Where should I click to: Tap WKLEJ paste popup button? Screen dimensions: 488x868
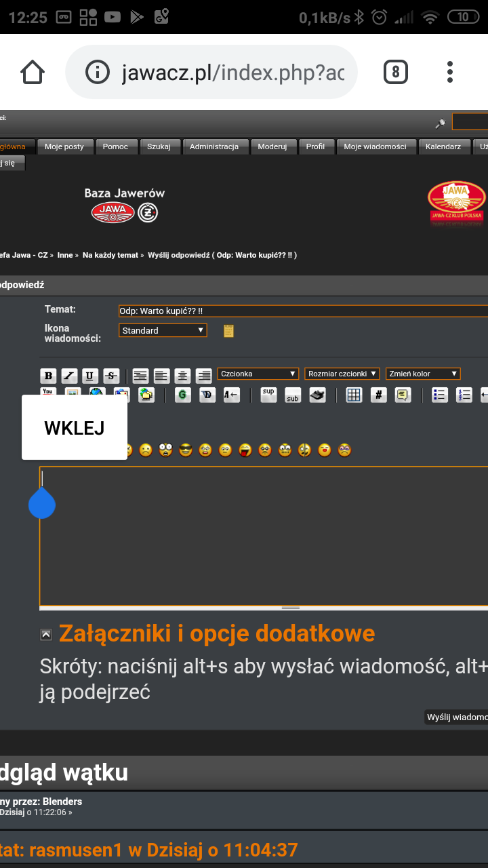pos(75,427)
